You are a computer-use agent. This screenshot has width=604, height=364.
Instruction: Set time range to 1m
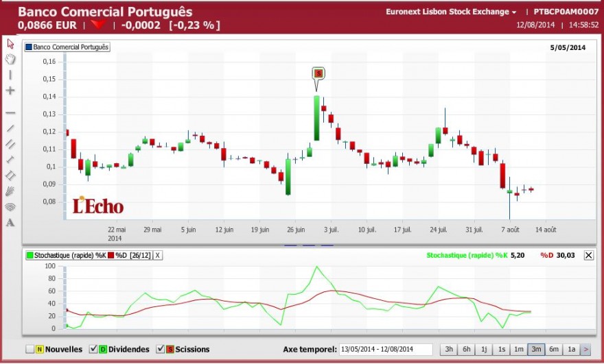point(519,350)
